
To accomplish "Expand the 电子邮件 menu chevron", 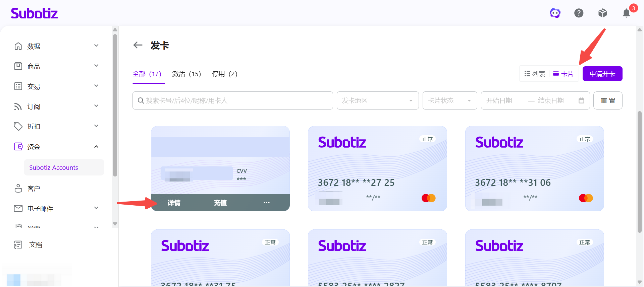I will pyautogui.click(x=96, y=208).
